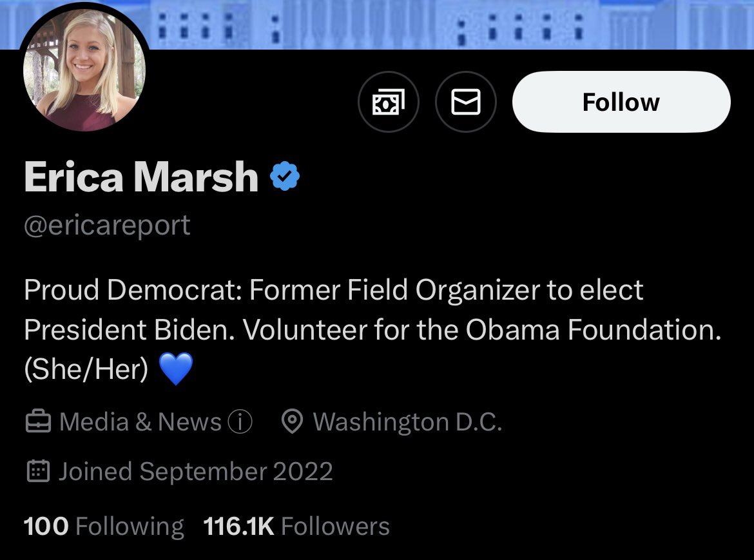Click the "Proud Democrat" bio first line

click(x=334, y=290)
